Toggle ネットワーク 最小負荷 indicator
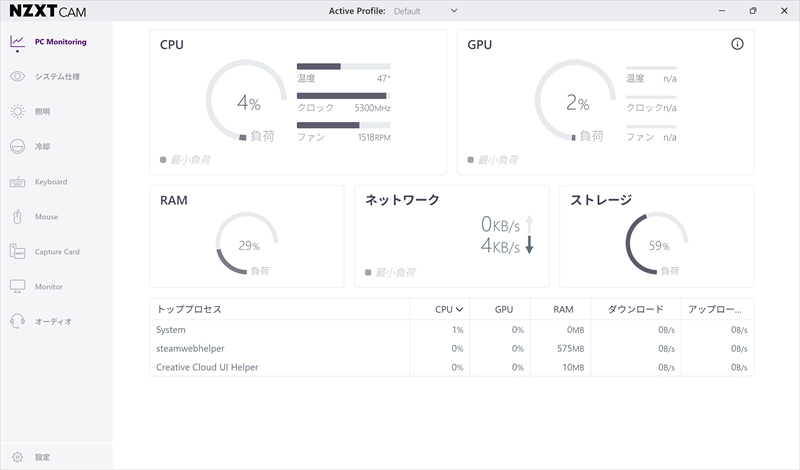Viewport: 800px width, 470px height. point(369,272)
